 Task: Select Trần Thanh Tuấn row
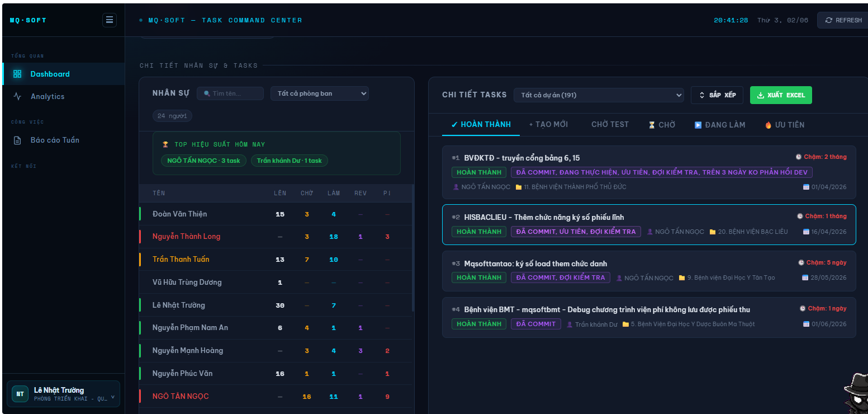point(276,260)
